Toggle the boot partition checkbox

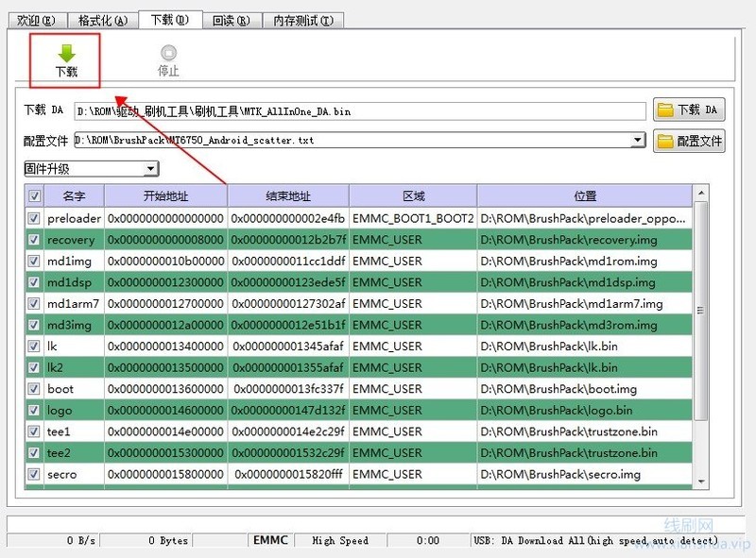(34, 389)
